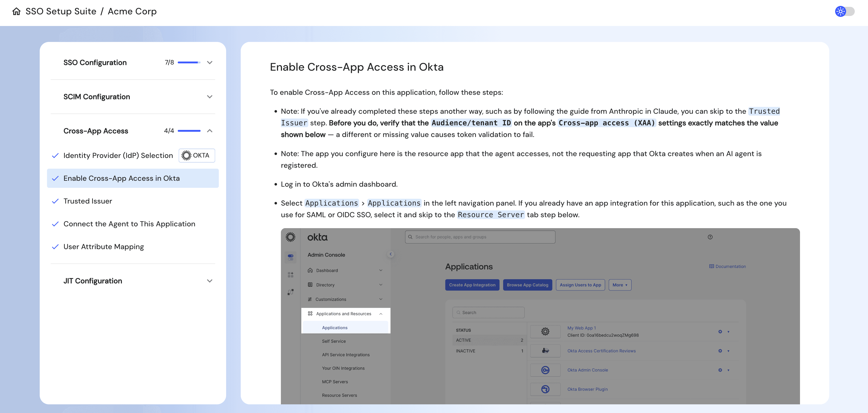The width and height of the screenshot is (868, 413).
Task: Click the applications Search field
Action: (488, 313)
